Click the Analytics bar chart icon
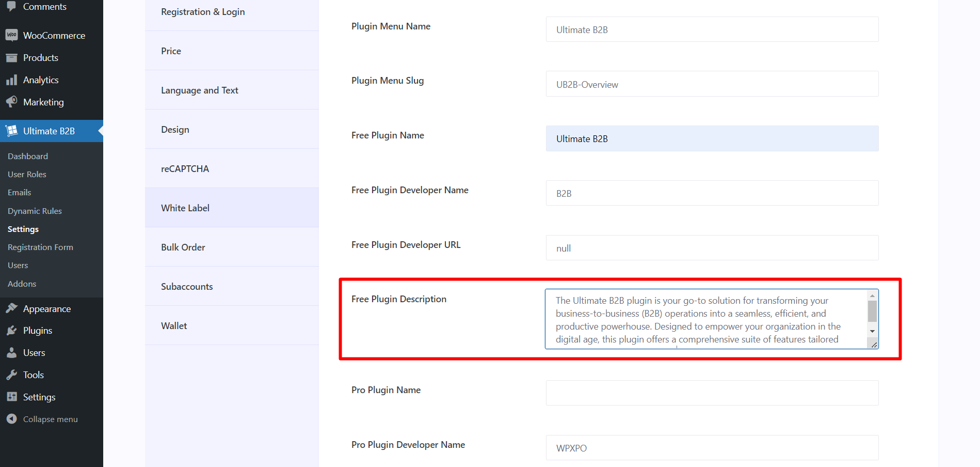 [x=11, y=80]
